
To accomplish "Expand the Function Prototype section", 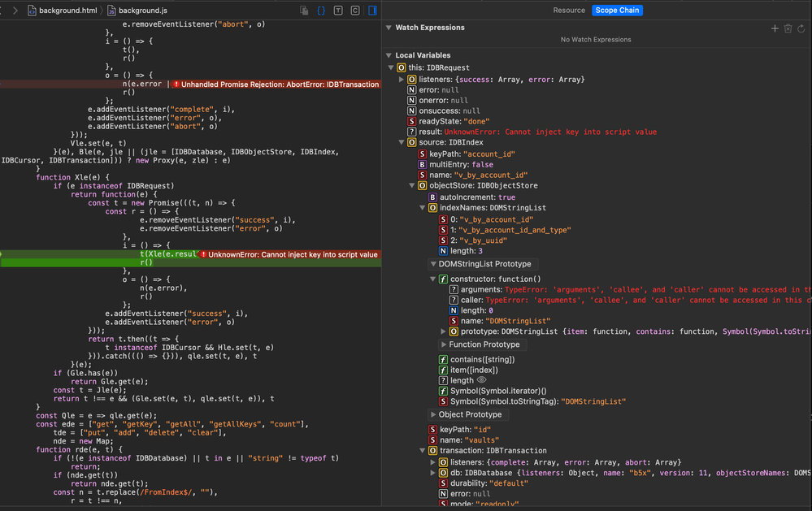I will 443,344.
